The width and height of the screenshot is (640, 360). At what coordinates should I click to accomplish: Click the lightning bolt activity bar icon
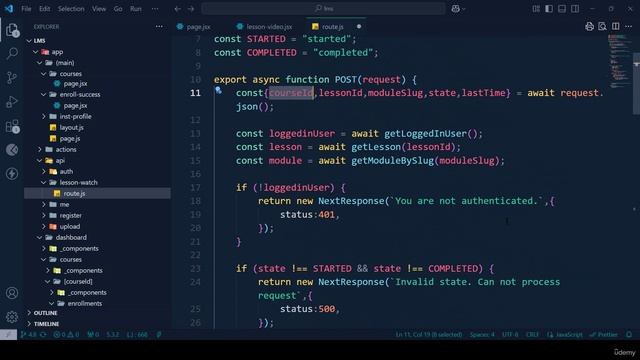pos(12,174)
